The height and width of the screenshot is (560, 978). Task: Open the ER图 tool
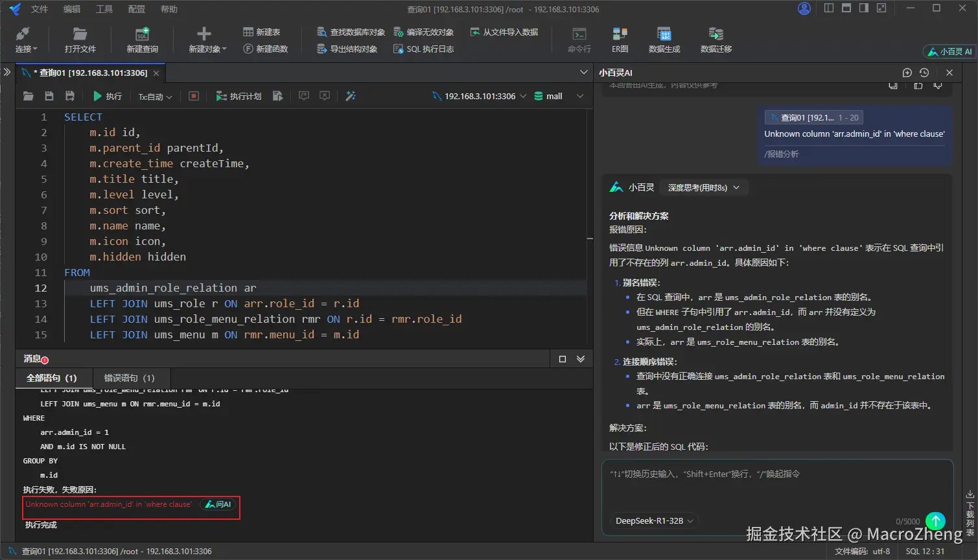[x=620, y=40]
